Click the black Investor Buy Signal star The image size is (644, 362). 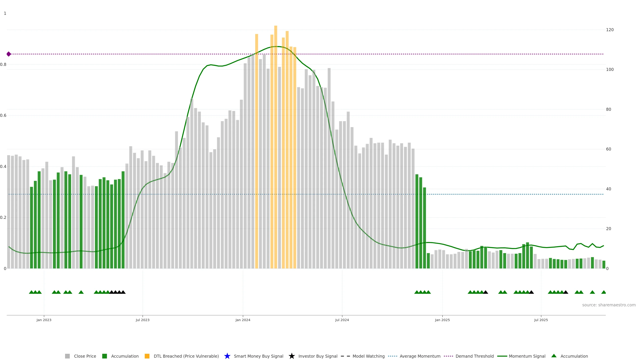tap(291, 356)
